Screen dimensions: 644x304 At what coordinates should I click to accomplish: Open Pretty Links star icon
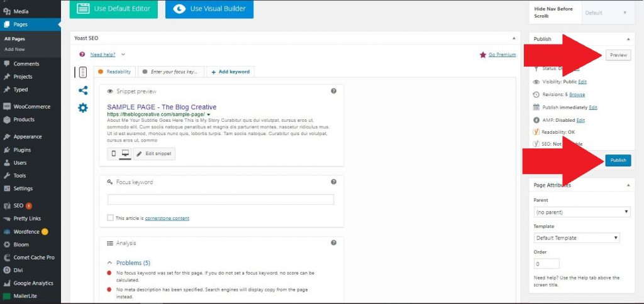pos(6,219)
